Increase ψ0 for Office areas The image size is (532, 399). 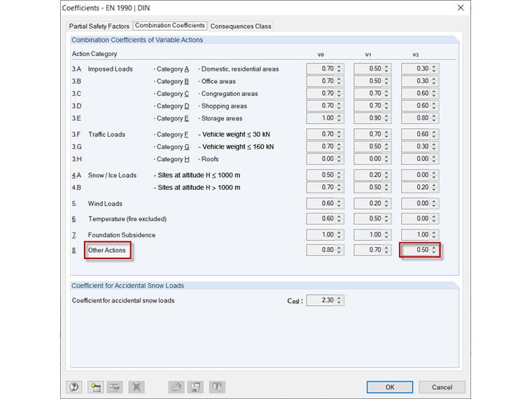pyautogui.click(x=339, y=78)
